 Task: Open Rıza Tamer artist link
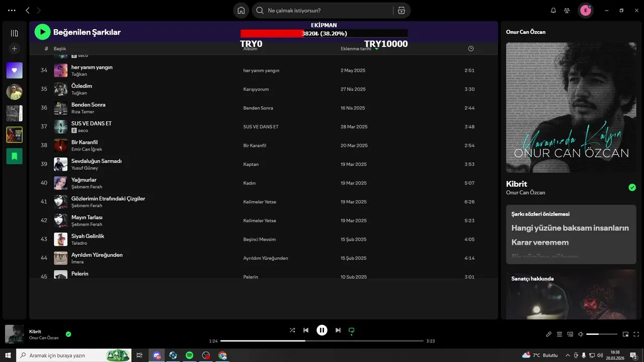tap(83, 112)
